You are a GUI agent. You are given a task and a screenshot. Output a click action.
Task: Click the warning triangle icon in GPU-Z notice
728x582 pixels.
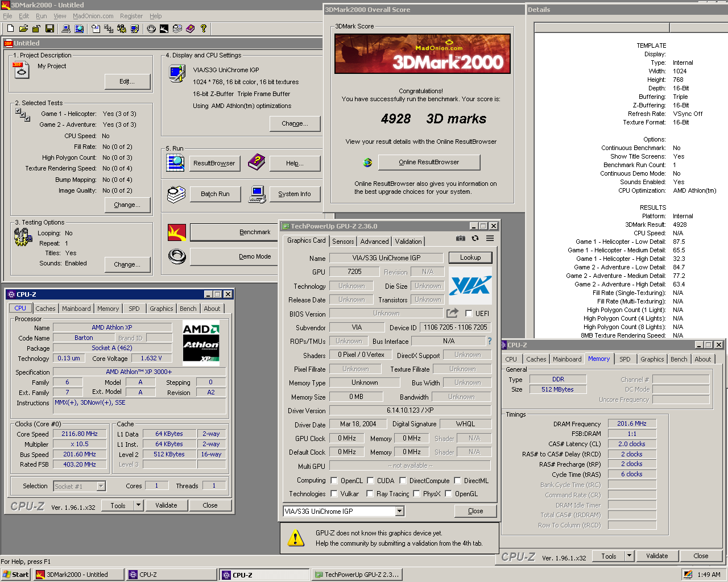(296, 538)
